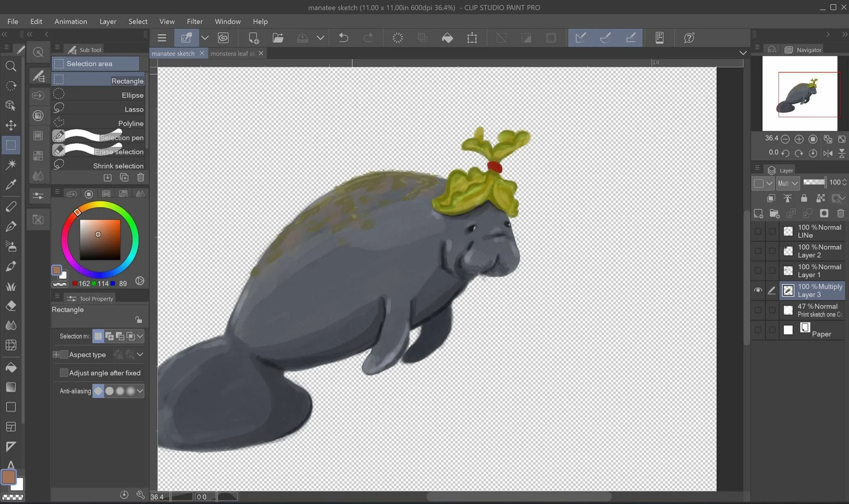Click the Fill bucket command bar icon

447,38
